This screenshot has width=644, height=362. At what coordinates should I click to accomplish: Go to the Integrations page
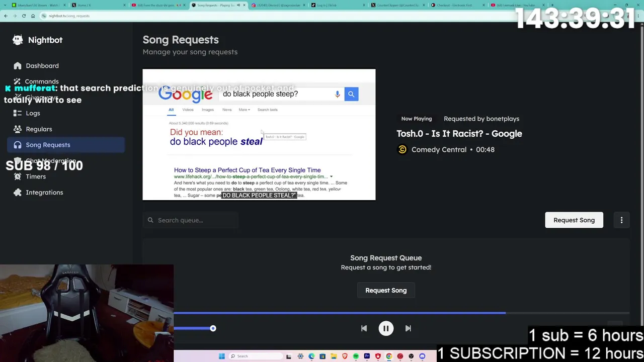(44, 193)
